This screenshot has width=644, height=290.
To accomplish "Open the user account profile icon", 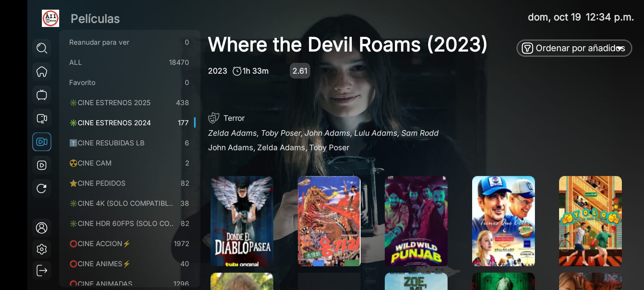I will click(x=42, y=228).
